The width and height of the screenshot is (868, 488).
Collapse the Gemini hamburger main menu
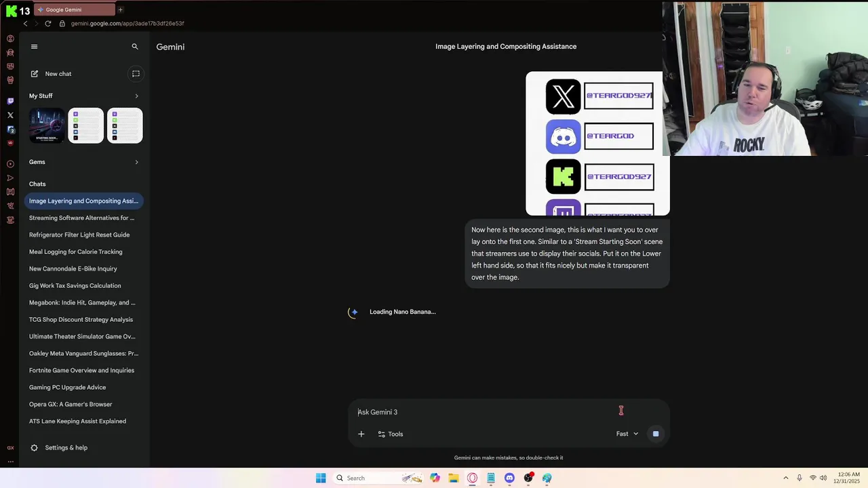[x=34, y=47]
